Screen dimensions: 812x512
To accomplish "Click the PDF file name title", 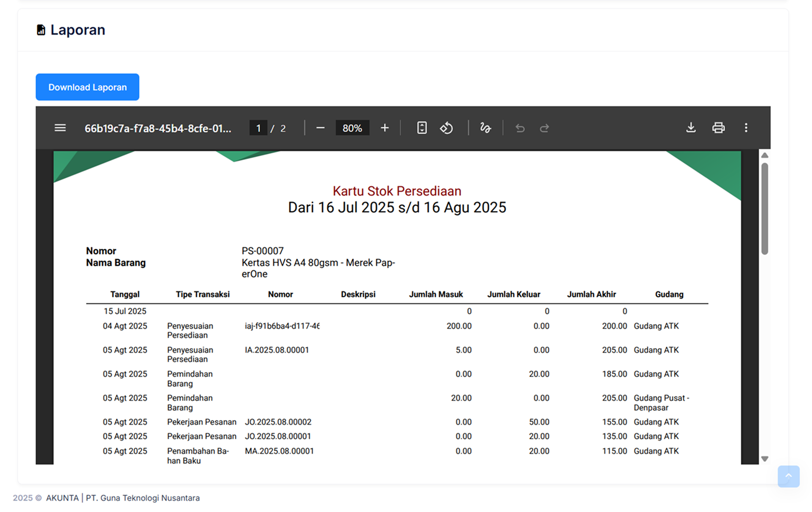I will click(158, 128).
